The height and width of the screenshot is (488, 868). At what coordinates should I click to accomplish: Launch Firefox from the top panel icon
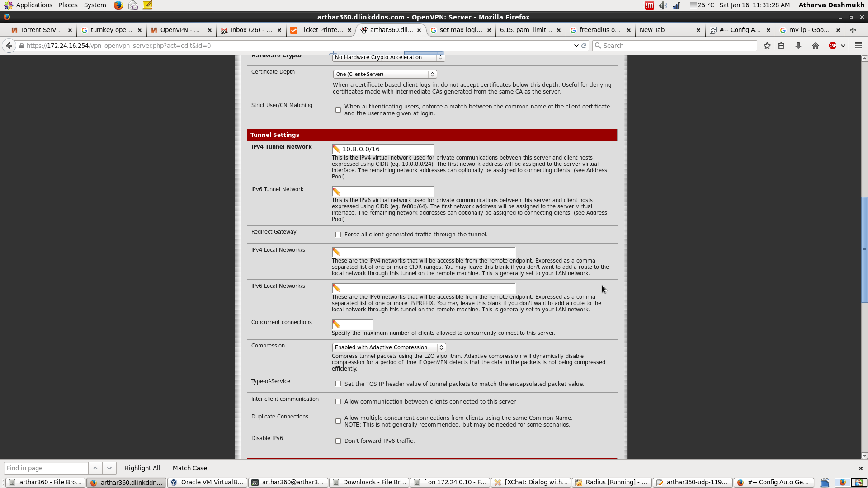pos(118,5)
